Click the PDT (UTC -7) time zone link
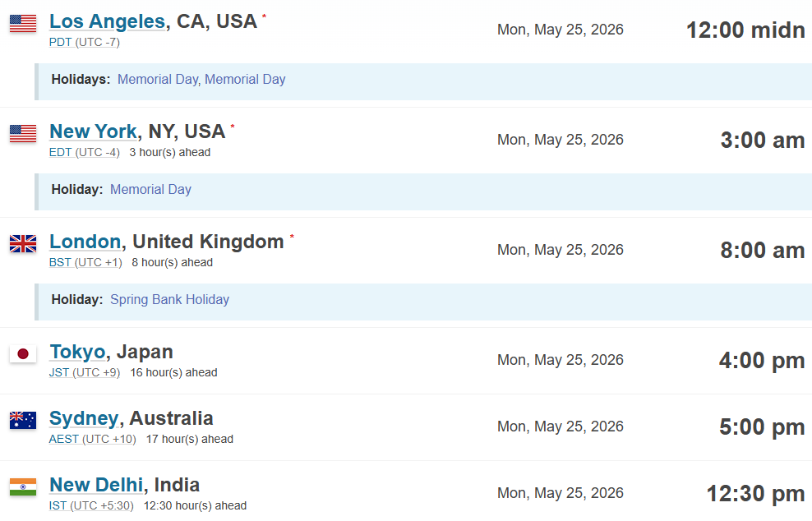Viewport: 812px width, 521px height. coord(84,42)
